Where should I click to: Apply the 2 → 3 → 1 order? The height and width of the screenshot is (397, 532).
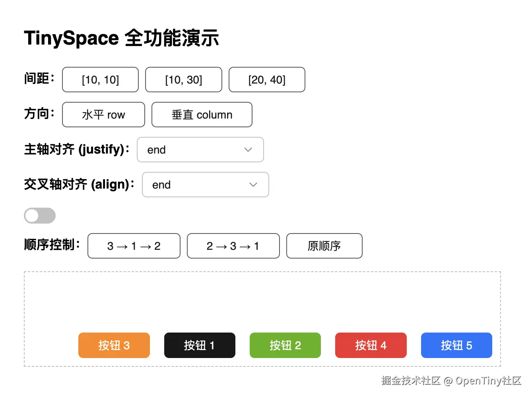pos(233,246)
